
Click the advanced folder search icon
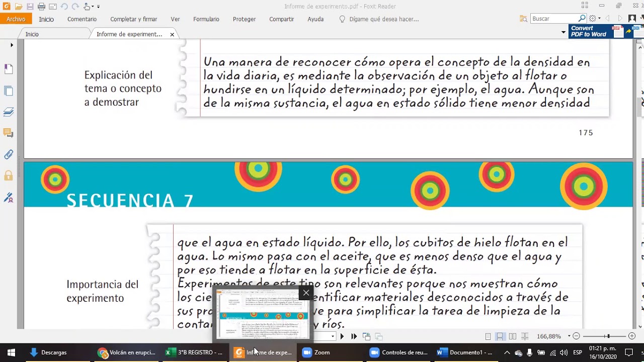click(x=524, y=19)
